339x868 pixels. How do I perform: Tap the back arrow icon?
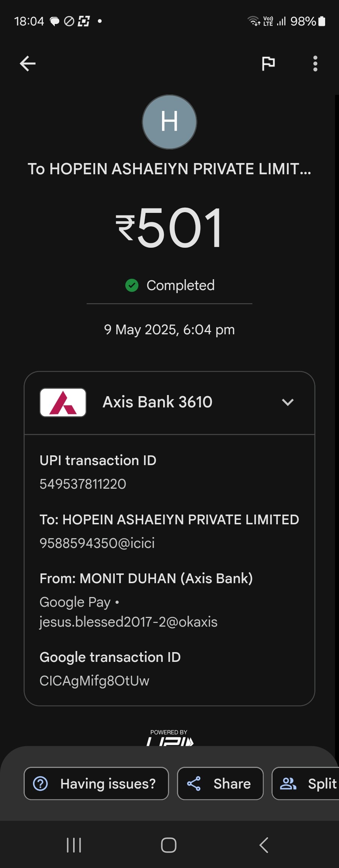pos(28,63)
